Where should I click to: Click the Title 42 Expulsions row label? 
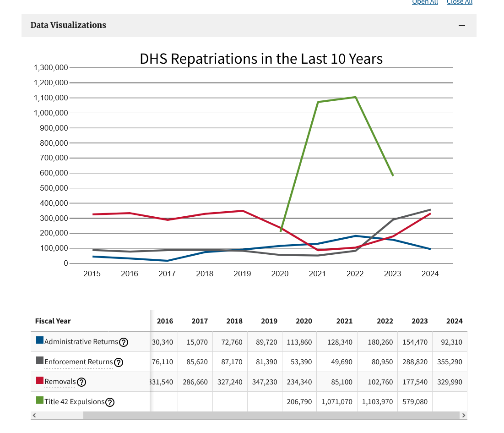tap(74, 402)
